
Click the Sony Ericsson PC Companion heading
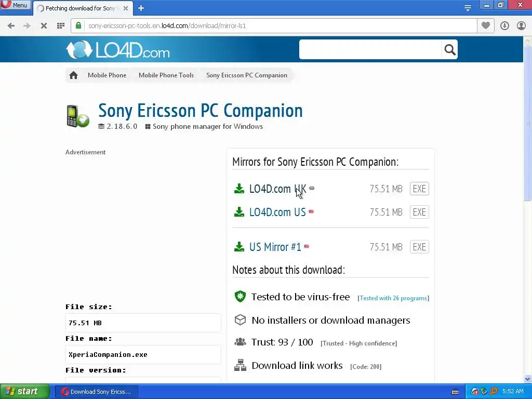tap(201, 110)
